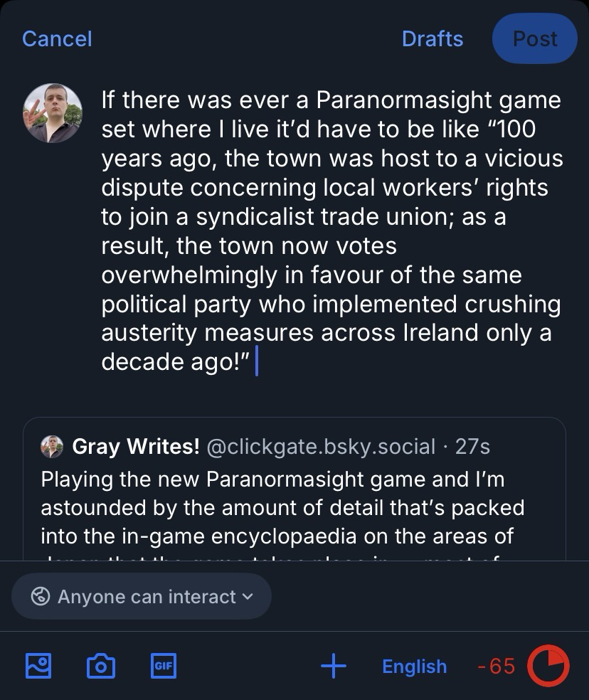Change the post language from English
589x700 pixels.
(x=414, y=666)
